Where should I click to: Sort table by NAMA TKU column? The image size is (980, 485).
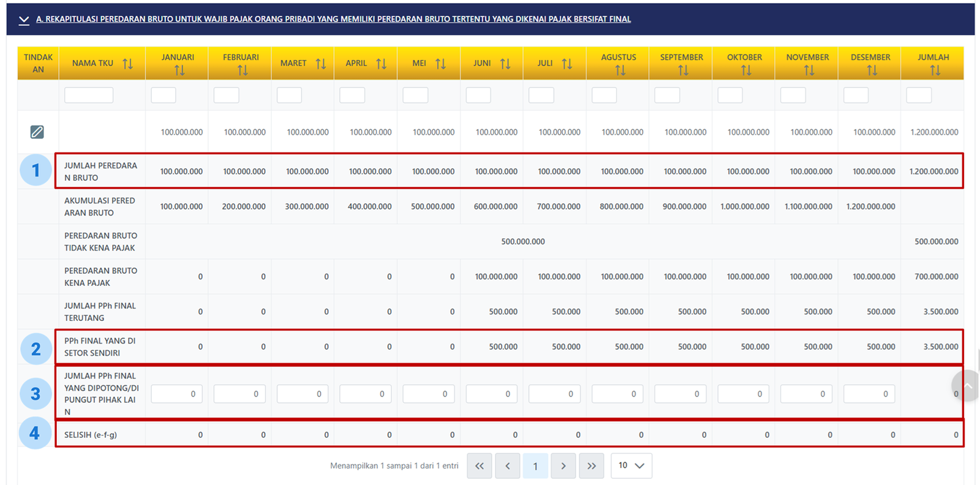[127, 64]
